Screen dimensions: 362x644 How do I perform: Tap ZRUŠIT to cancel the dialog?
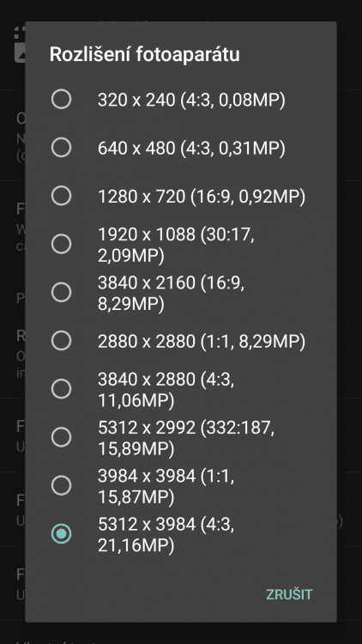(289, 594)
